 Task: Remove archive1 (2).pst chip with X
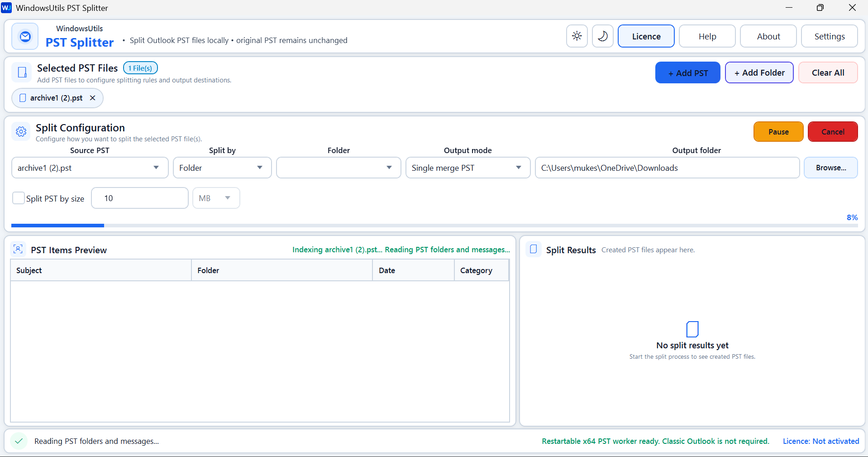click(92, 98)
